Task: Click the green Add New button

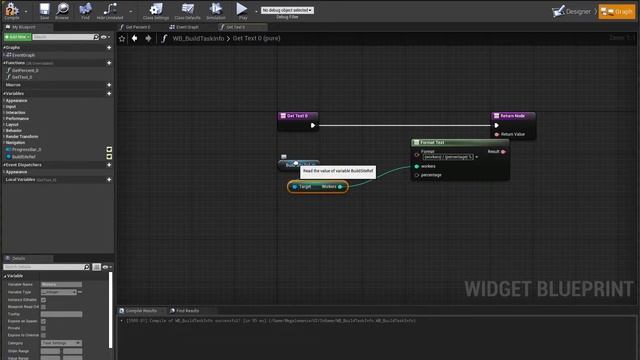Action: coord(17,37)
